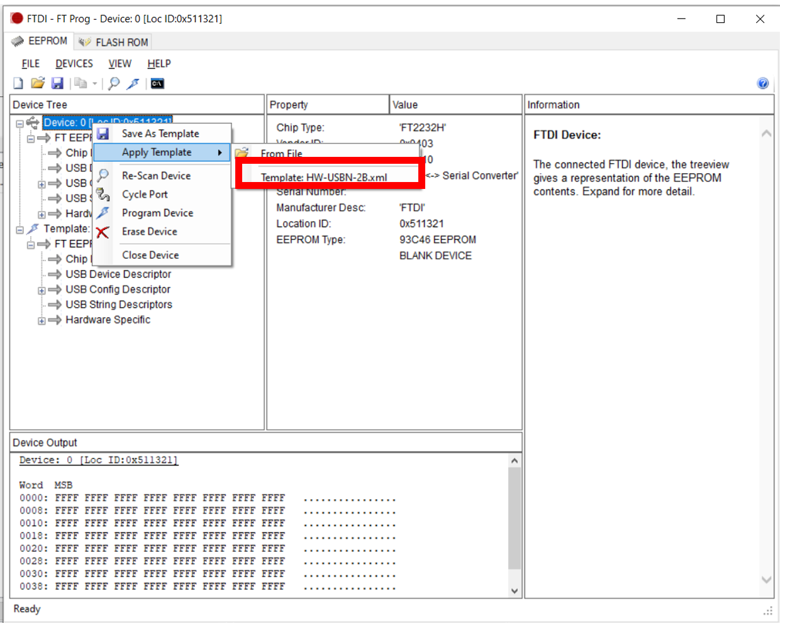Click the 0020: row in Device Output
788x628 pixels.
coord(207,549)
